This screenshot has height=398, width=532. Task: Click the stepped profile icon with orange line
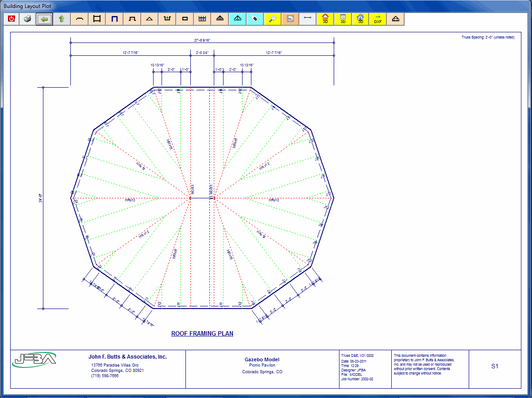click(132, 19)
